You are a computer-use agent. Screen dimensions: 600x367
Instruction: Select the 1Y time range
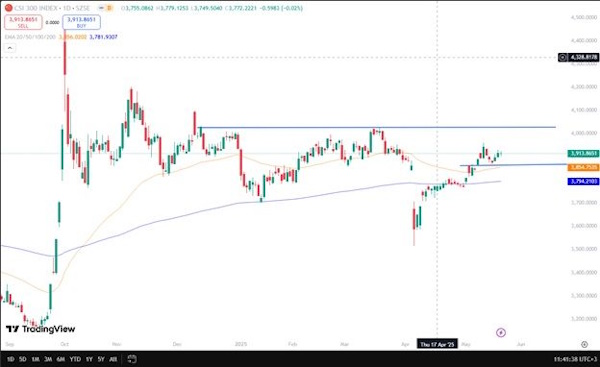[89, 359]
